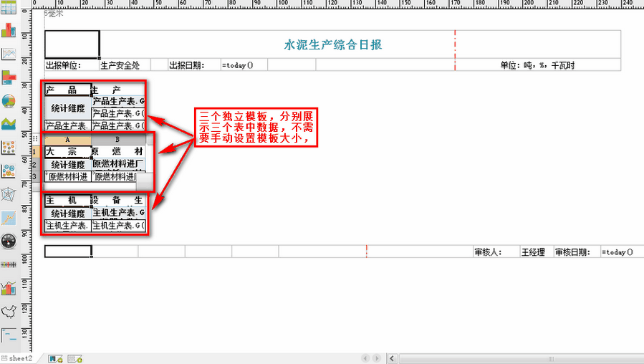Pick the gauge meter chart icon
644x364 pixels.
(x=8, y=241)
